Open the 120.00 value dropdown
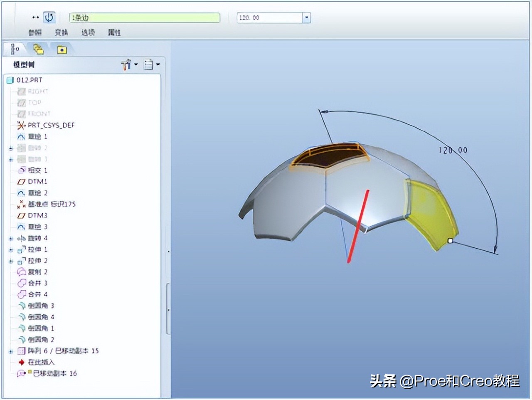Screen dimensions: 532x400 306,17
